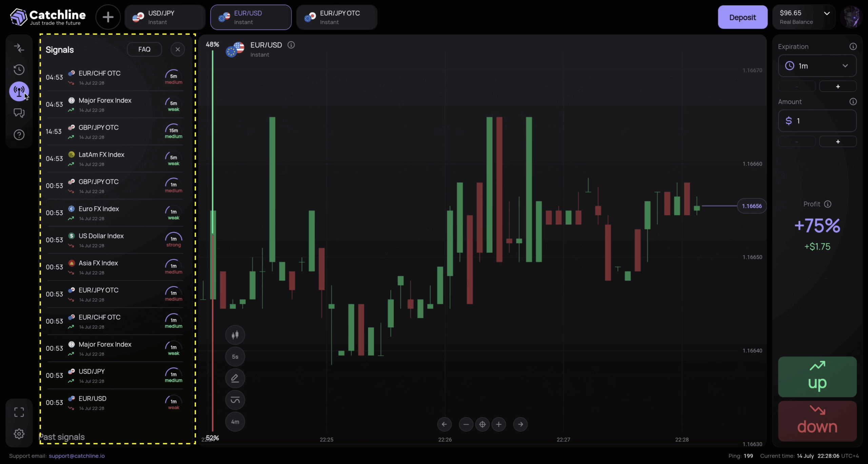Open the Signals FAQ button

pos(144,49)
